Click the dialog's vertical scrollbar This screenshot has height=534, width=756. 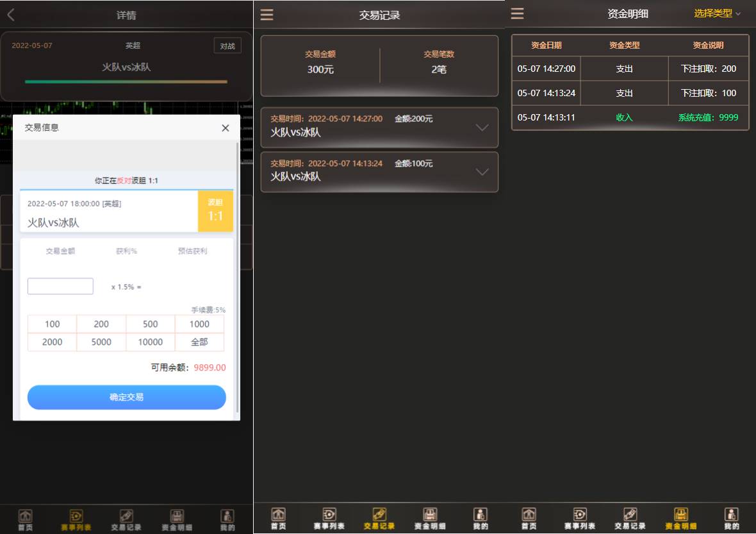237,278
